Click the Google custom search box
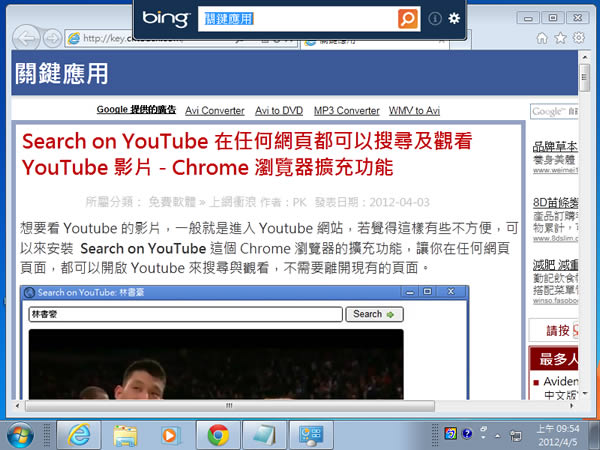600x450 pixels. pos(554,111)
